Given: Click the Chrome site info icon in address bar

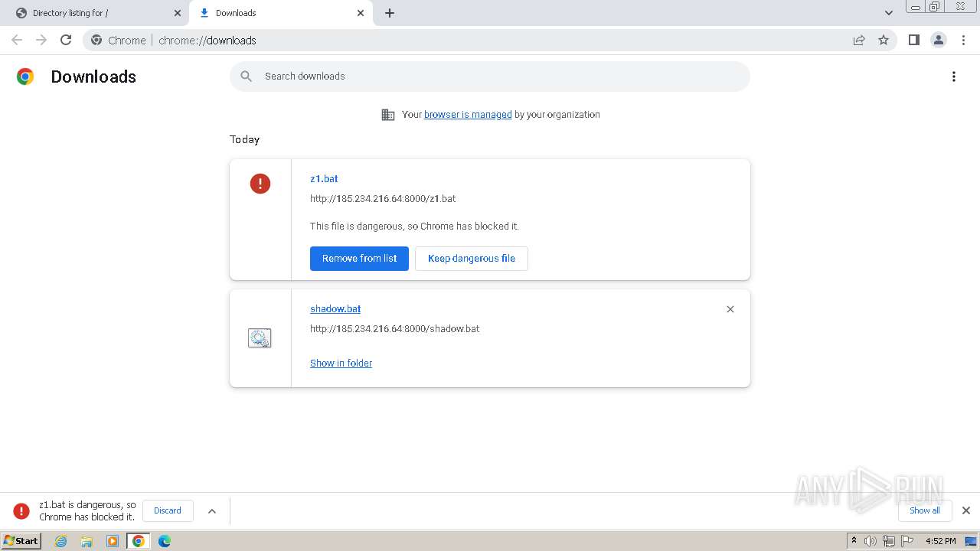Looking at the screenshot, I should pos(96,40).
